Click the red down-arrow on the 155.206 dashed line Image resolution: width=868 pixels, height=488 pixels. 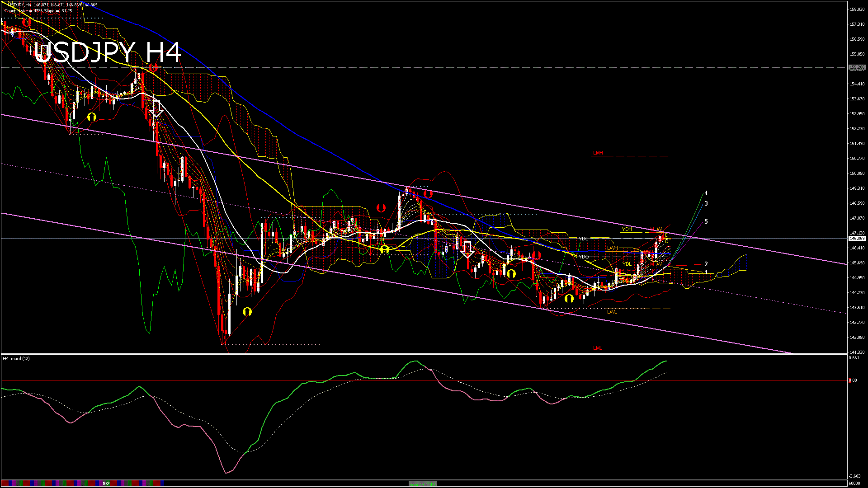point(153,67)
